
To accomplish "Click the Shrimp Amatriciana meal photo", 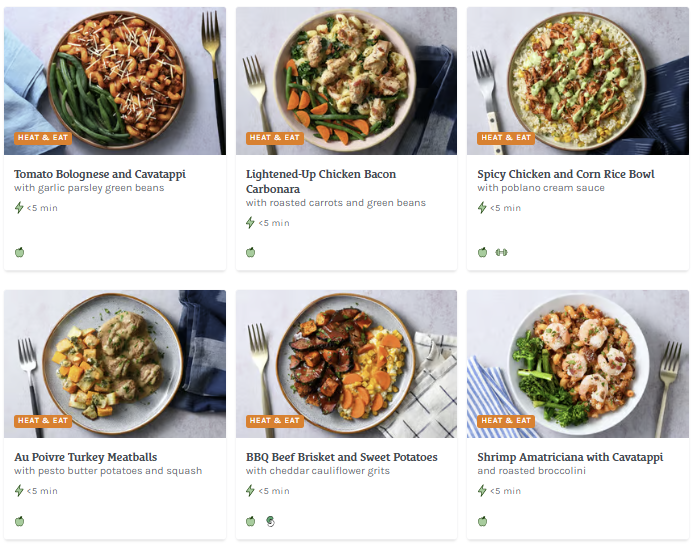I will (x=578, y=364).
